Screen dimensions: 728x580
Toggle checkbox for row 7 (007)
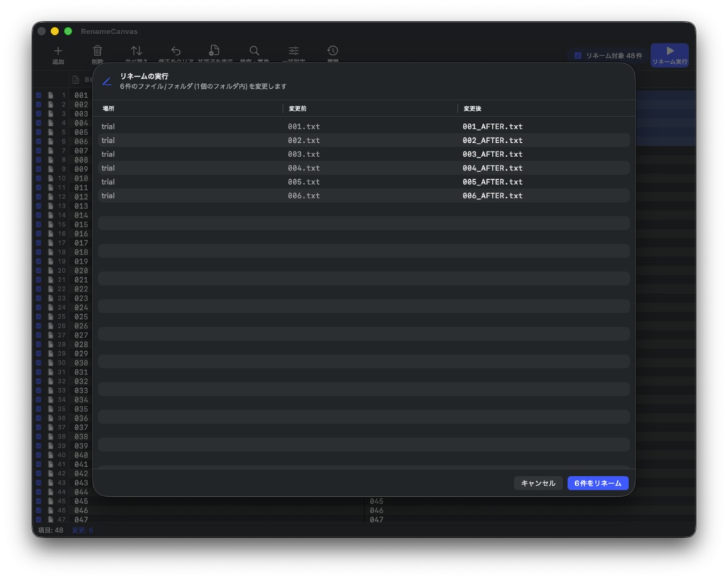tap(39, 151)
